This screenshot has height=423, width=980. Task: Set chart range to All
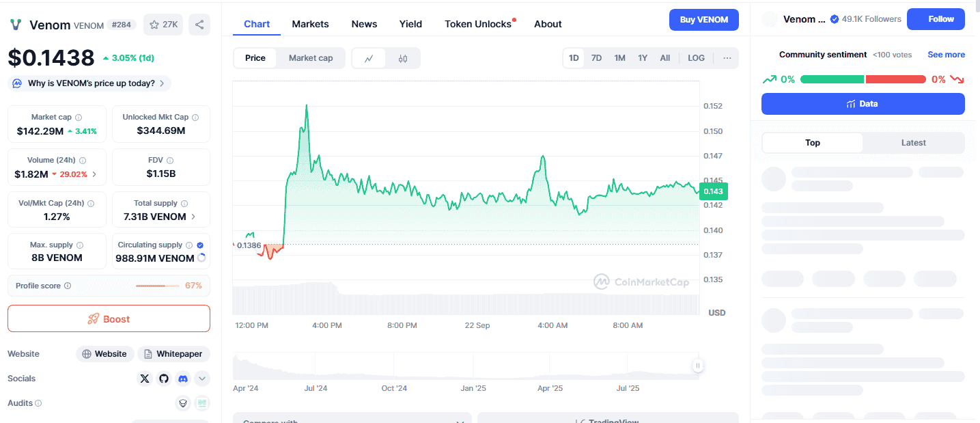pos(665,58)
